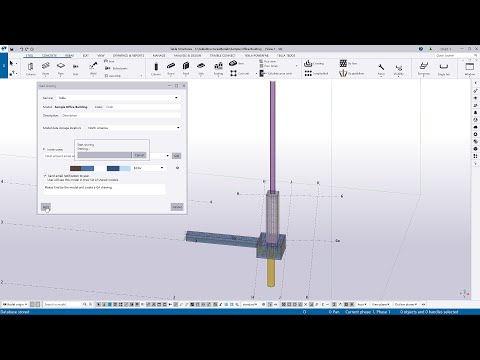The height and width of the screenshot is (360, 480).
Task: Select the concrete Footing tool icon
Action: 218,68
